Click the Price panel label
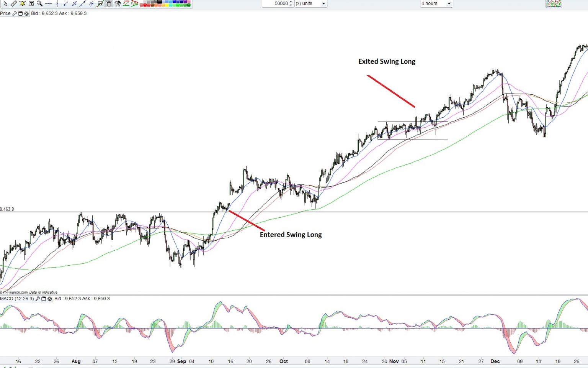The width and height of the screenshot is (588, 368). click(x=5, y=13)
